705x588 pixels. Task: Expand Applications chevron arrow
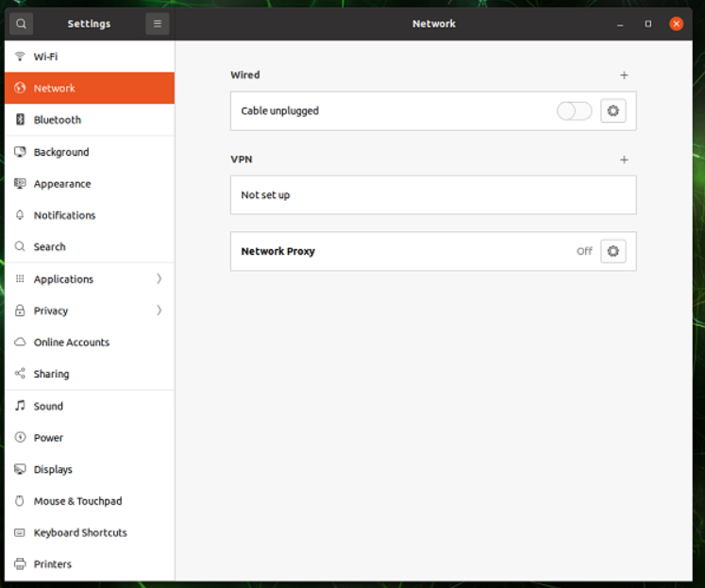[x=159, y=278]
